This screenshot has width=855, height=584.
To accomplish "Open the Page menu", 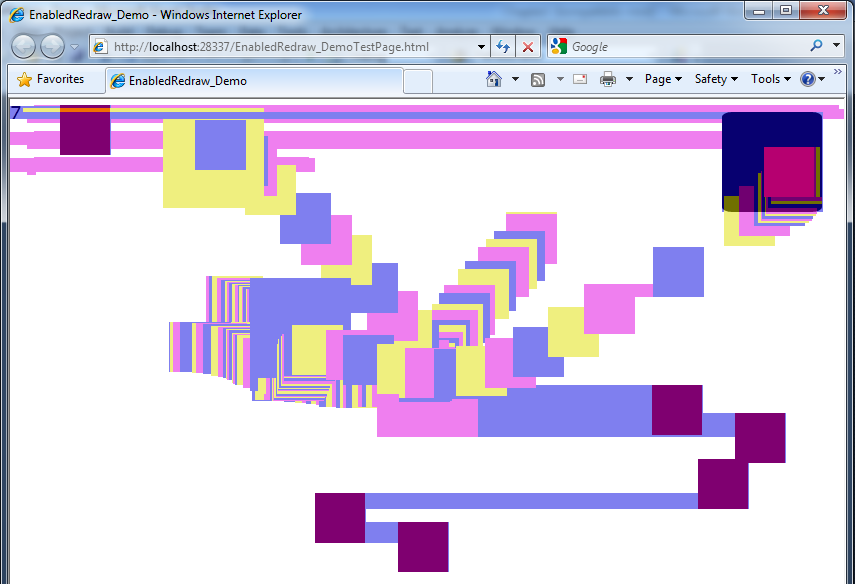I will click(663, 79).
